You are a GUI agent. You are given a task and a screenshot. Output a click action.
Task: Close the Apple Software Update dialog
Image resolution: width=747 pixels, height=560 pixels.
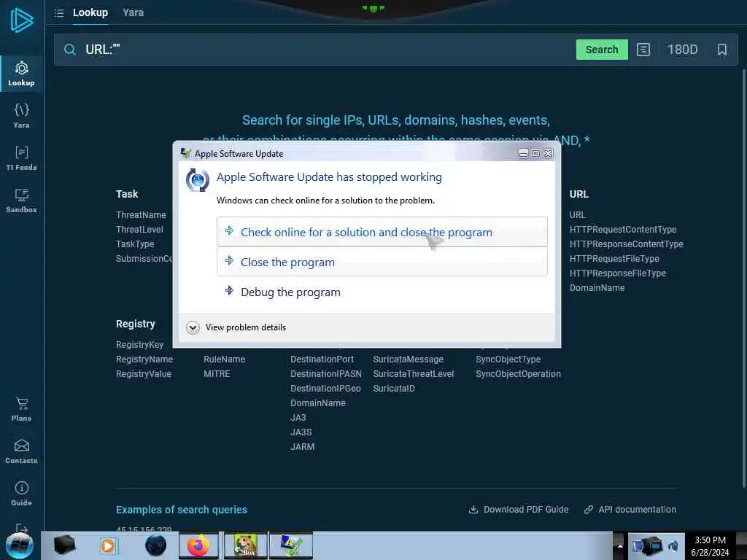point(549,153)
